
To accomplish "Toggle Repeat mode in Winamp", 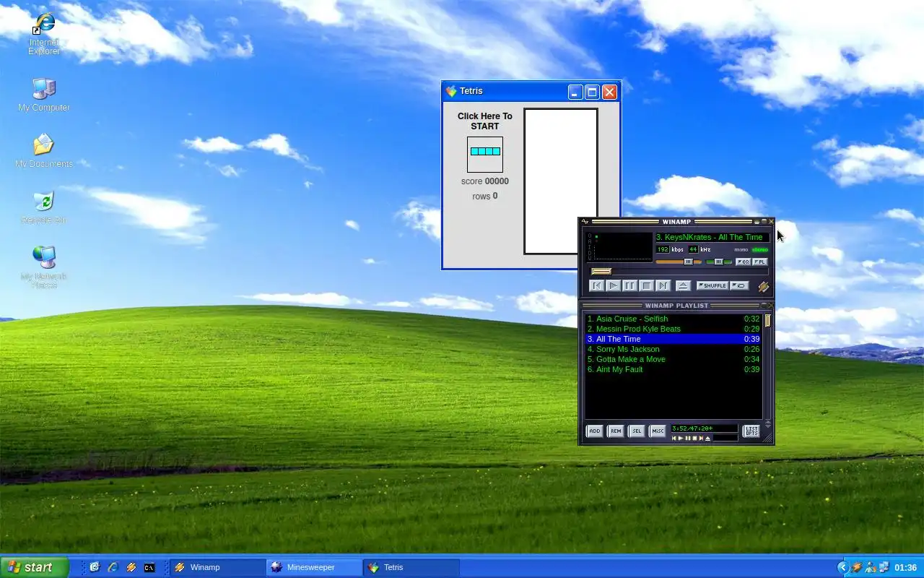I will pos(739,285).
